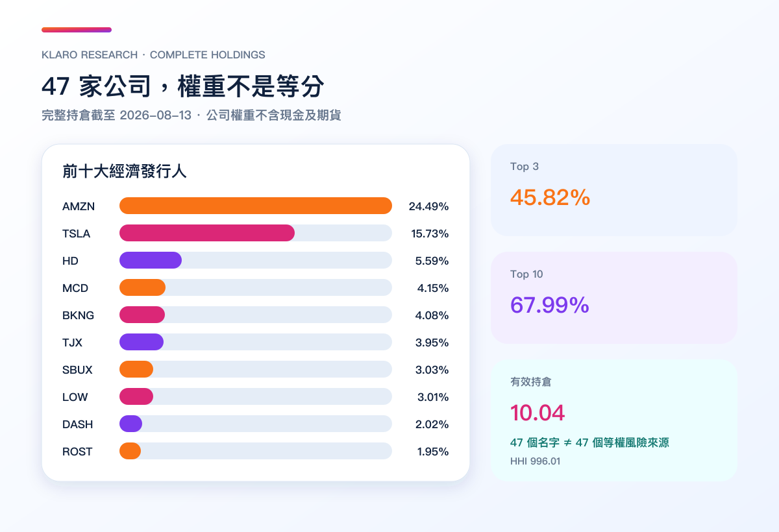
Task: Select the BKNG weight bar
Action: [142, 315]
